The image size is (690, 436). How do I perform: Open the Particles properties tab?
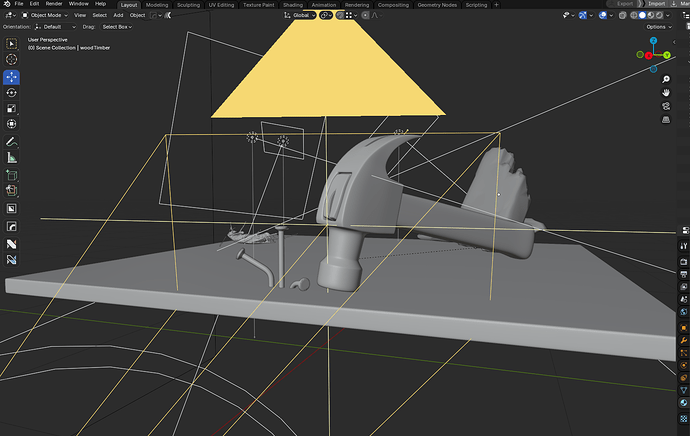pos(683,353)
